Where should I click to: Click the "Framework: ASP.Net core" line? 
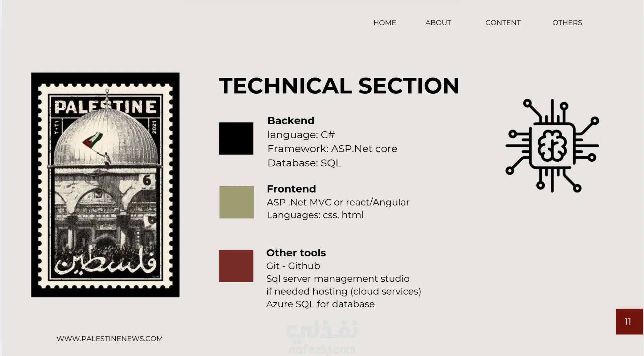[x=332, y=149]
